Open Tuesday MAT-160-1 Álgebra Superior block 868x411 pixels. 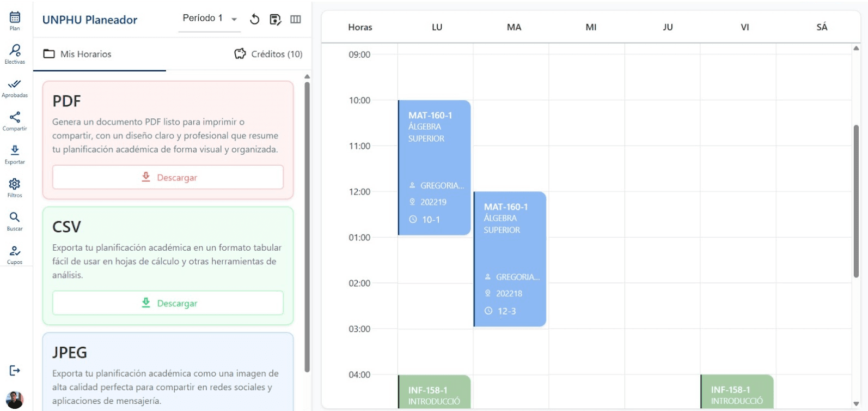[510, 259]
